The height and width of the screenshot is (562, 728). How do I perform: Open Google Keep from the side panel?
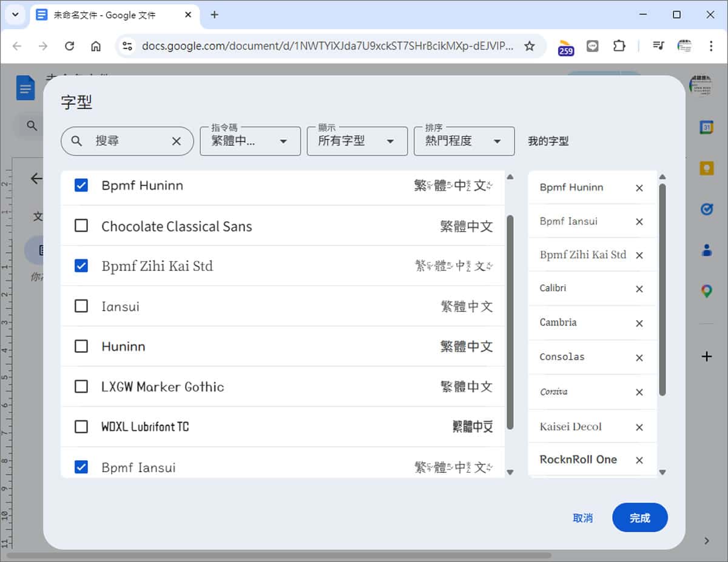tap(706, 168)
